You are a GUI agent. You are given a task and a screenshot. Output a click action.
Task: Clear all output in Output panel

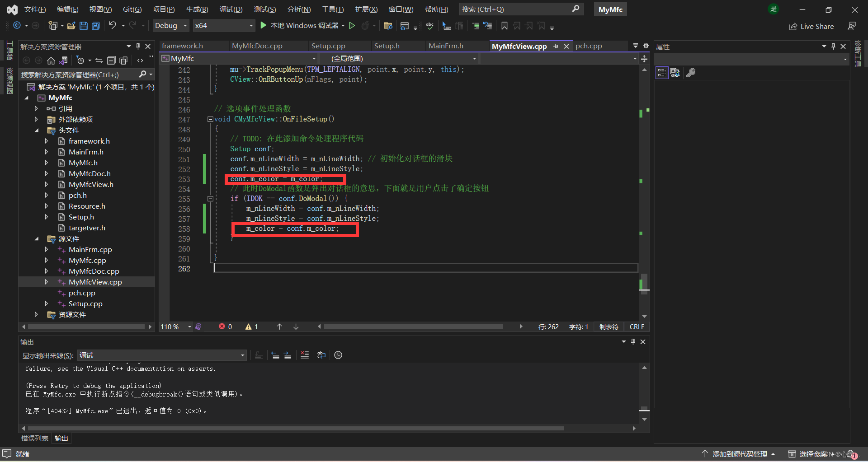[x=305, y=355]
